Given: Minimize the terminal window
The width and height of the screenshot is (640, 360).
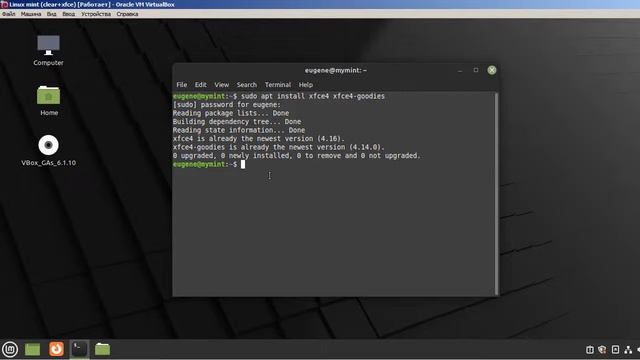Looking at the screenshot, I should (x=460, y=70).
